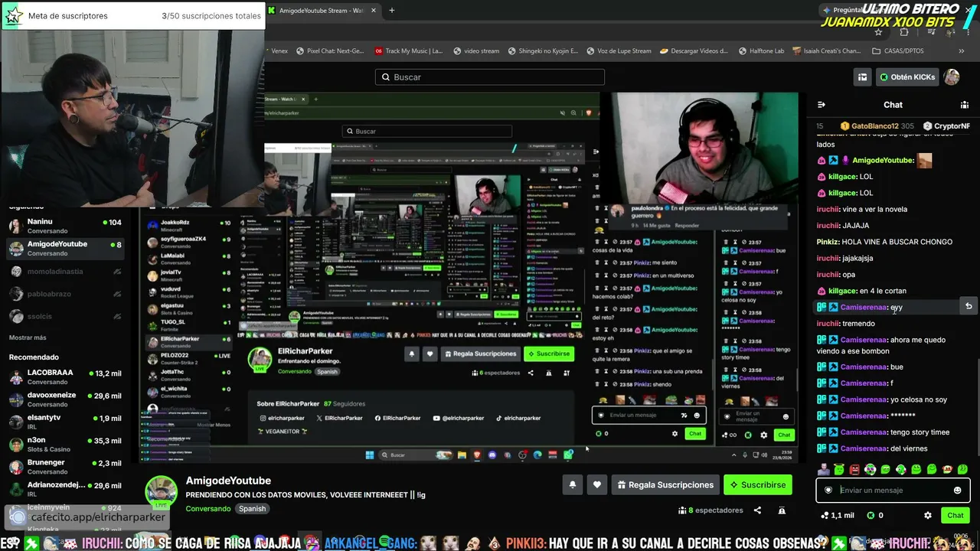980x551 pixels.
Task: Click the channel points icon showing 1,1 mil
Action: [824, 516]
